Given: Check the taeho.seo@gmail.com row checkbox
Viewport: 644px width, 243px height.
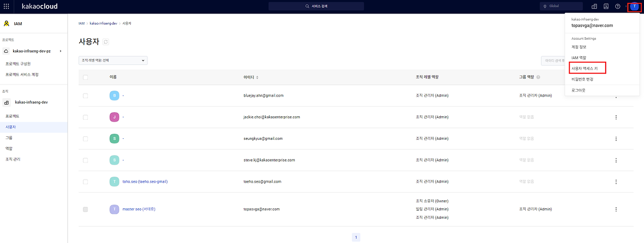Looking at the screenshot, I should click(85, 182).
